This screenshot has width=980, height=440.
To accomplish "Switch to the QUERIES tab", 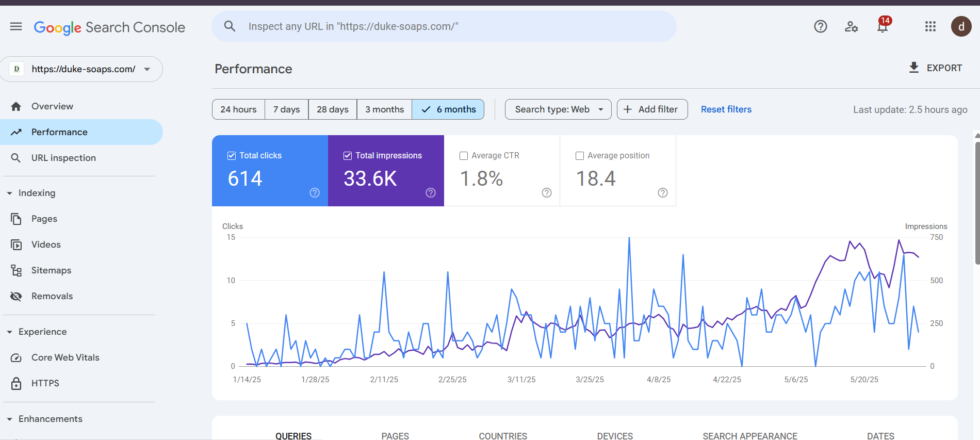I will pyautogui.click(x=293, y=436).
